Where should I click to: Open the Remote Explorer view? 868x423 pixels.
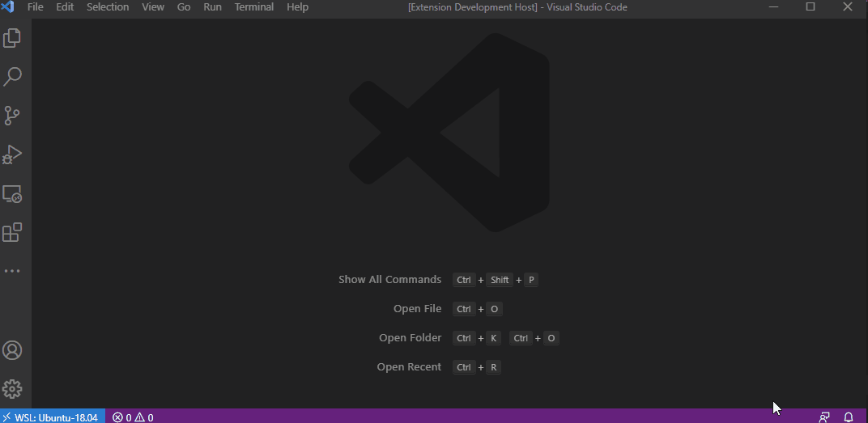[12, 194]
